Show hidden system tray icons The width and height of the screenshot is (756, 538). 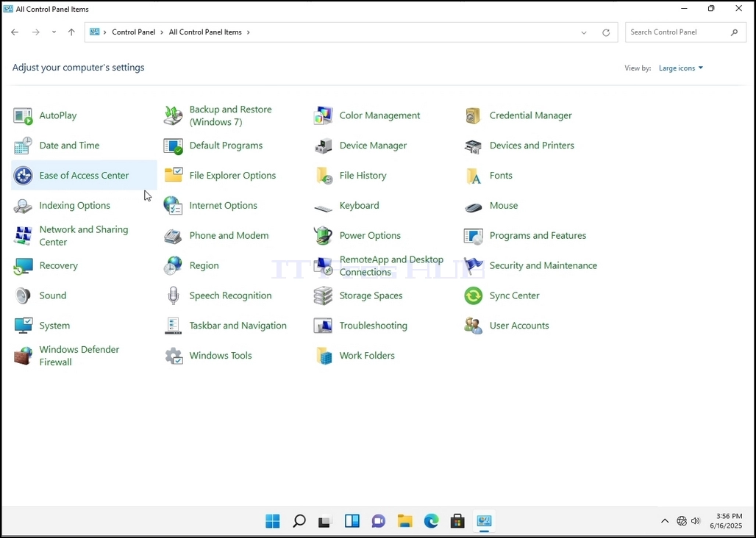click(664, 520)
